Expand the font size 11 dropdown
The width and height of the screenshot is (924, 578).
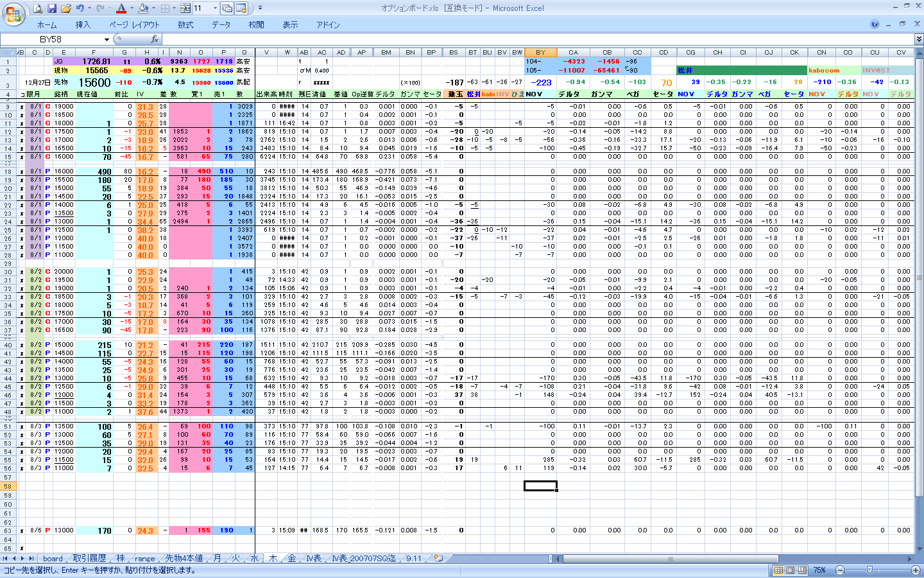point(214,8)
